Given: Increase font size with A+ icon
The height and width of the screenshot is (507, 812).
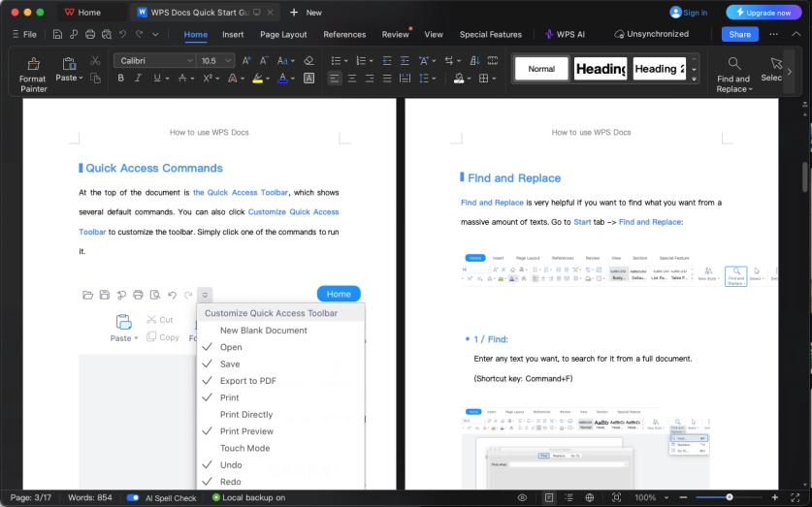Looking at the screenshot, I should pos(246,60).
